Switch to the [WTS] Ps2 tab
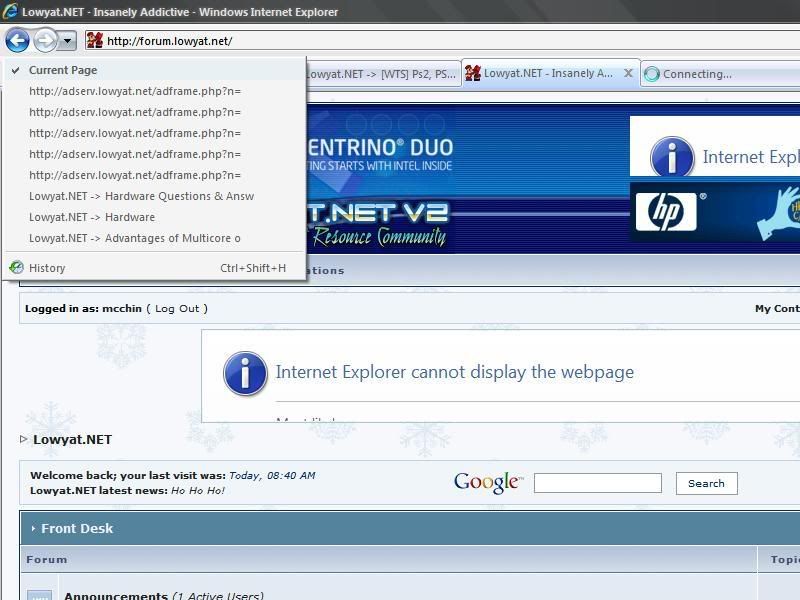This screenshot has width=800, height=600. point(382,74)
